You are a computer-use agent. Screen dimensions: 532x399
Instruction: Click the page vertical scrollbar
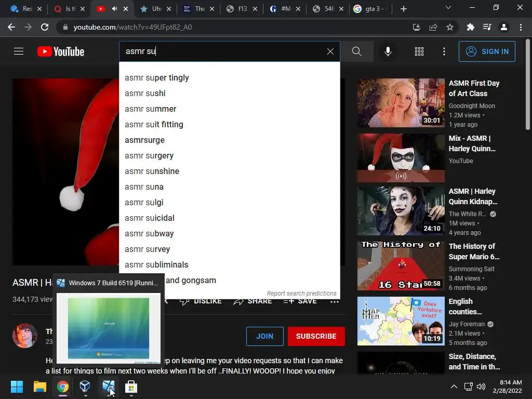pos(528,85)
